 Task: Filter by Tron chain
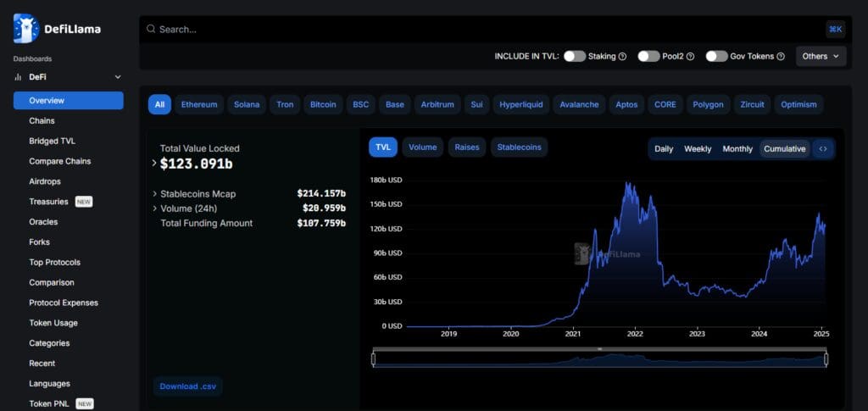click(x=285, y=104)
